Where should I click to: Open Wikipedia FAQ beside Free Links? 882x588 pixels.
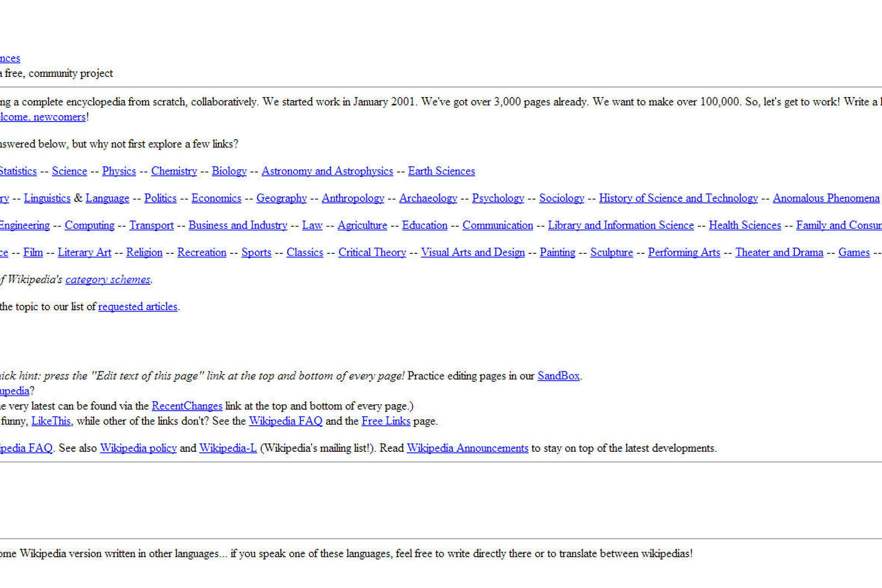point(286,421)
